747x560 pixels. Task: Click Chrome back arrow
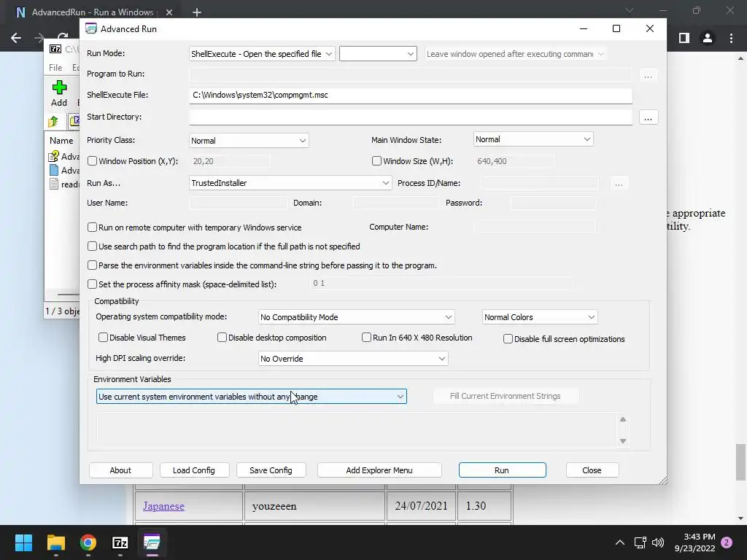pyautogui.click(x=16, y=38)
